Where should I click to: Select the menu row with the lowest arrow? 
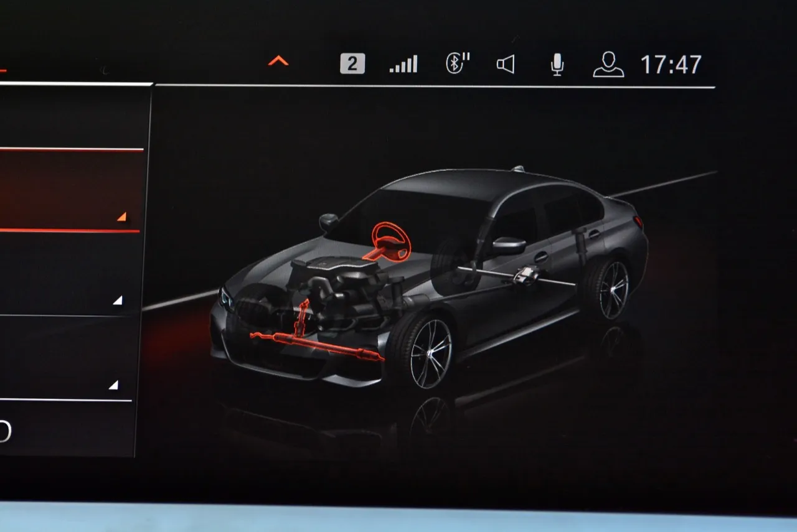(x=65, y=358)
